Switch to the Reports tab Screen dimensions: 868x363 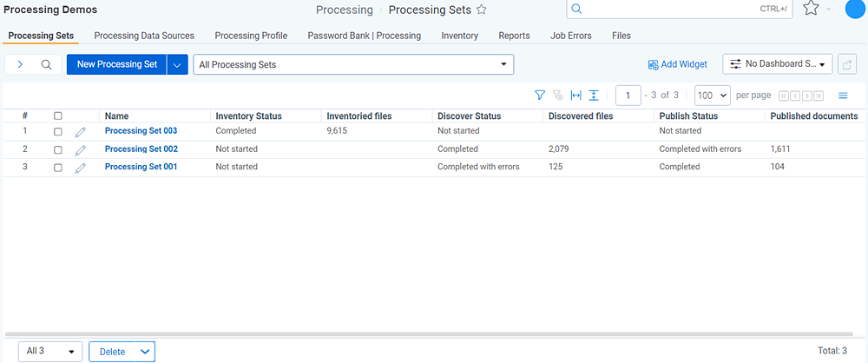click(514, 36)
